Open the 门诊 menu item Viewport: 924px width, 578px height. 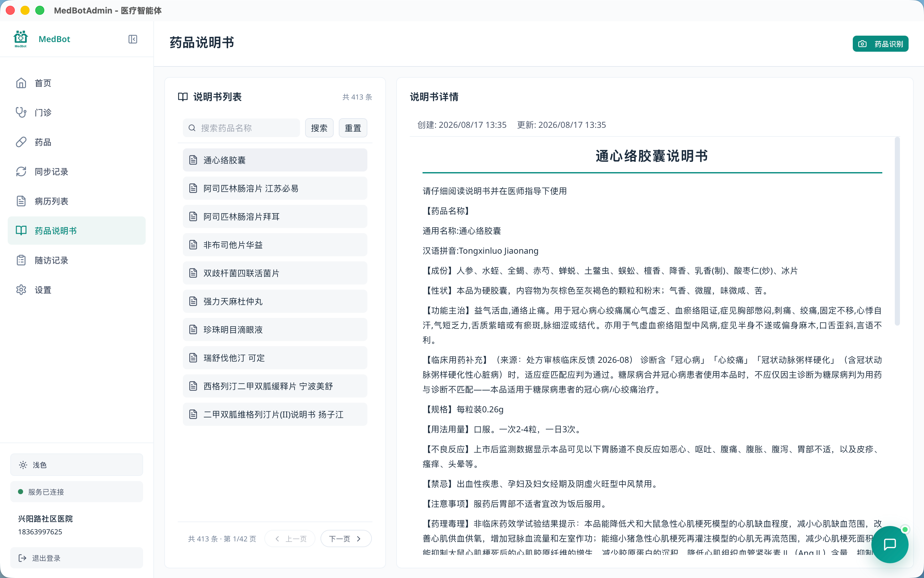[x=77, y=112]
